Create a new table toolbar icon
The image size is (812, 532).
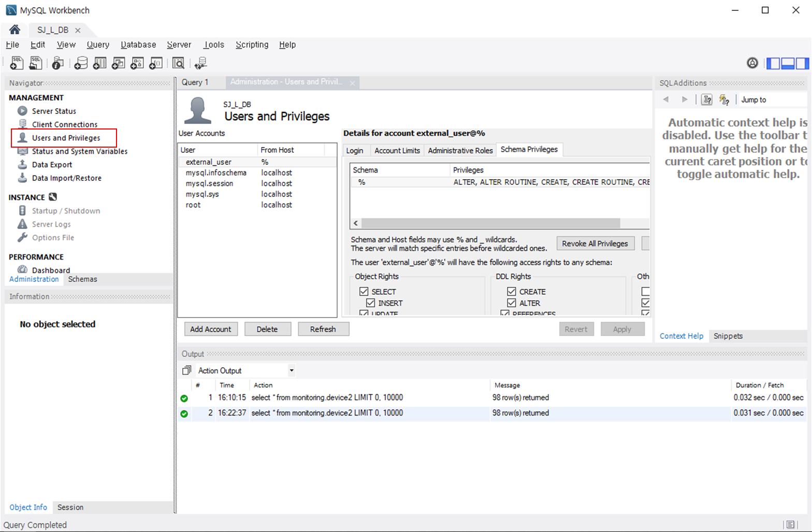[x=99, y=63]
